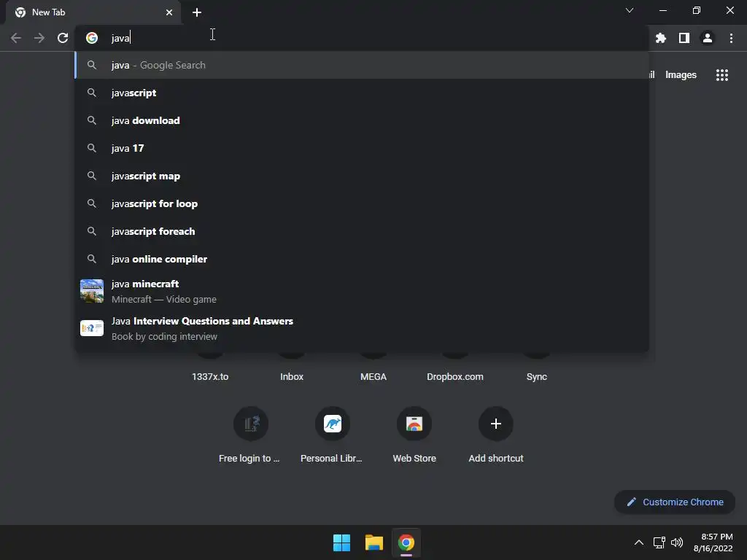
Task: Close the New Tab tab
Action: tap(169, 12)
